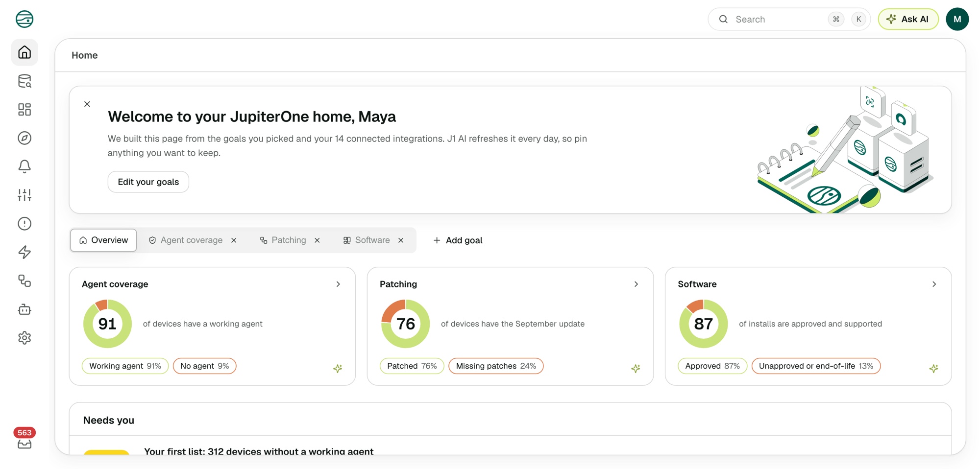
Task: Expand the Patching card chevron
Action: [x=636, y=284]
